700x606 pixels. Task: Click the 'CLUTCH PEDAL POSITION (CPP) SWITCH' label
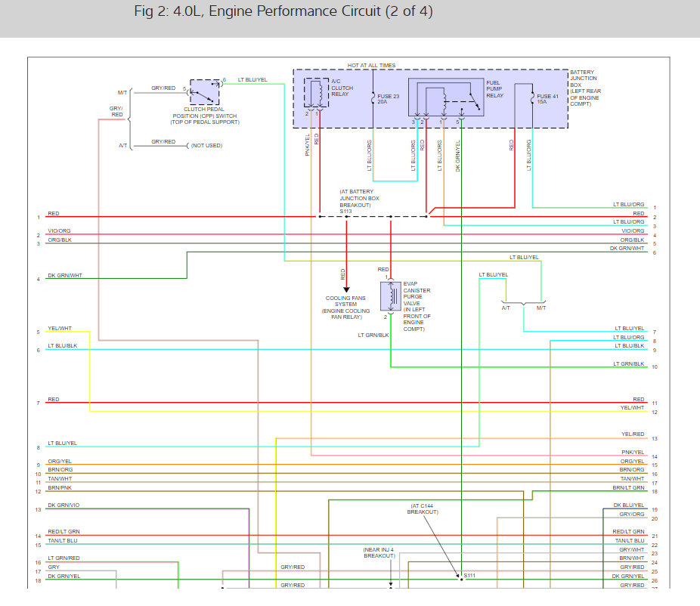click(204, 116)
